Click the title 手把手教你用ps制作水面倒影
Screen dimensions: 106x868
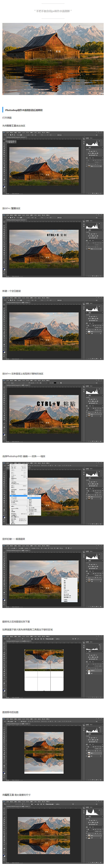[53, 11]
